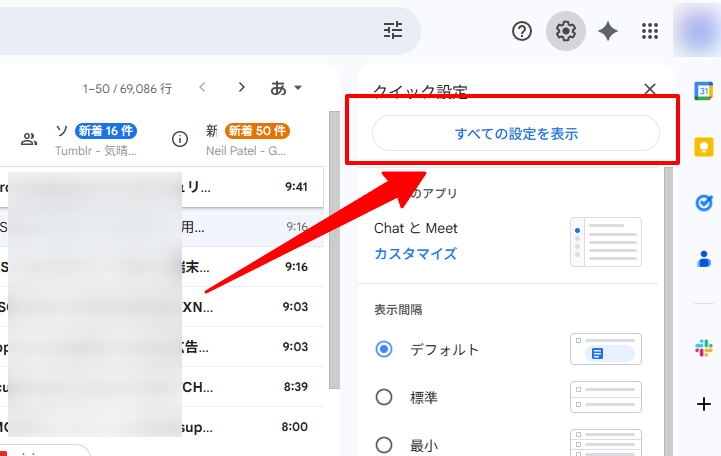Click すべての設定を表示 button
This screenshot has height=456, width=721.
(x=516, y=133)
